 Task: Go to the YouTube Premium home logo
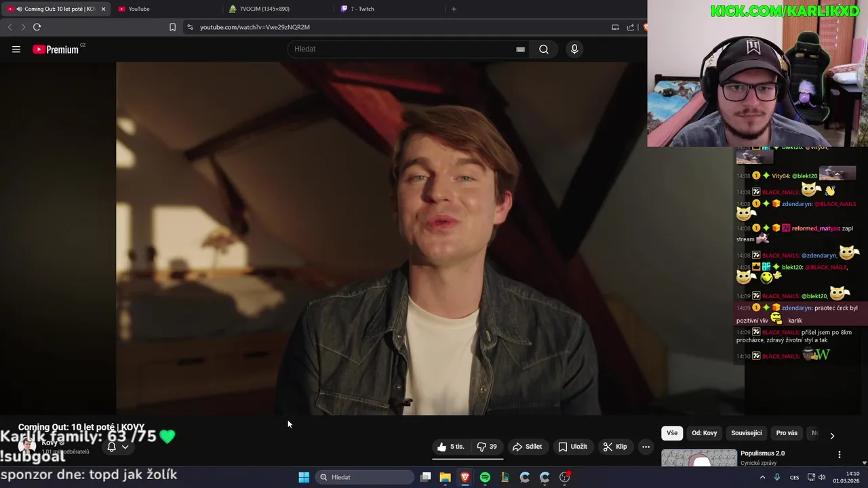(56, 49)
